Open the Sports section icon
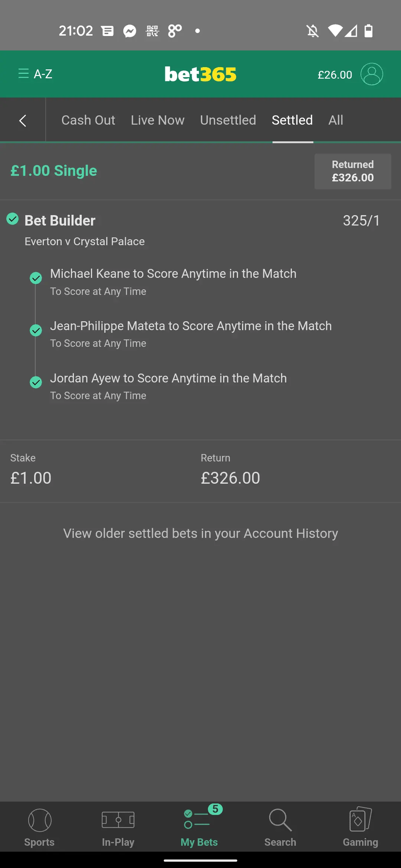Screen dimensions: 401x868 click(39, 821)
